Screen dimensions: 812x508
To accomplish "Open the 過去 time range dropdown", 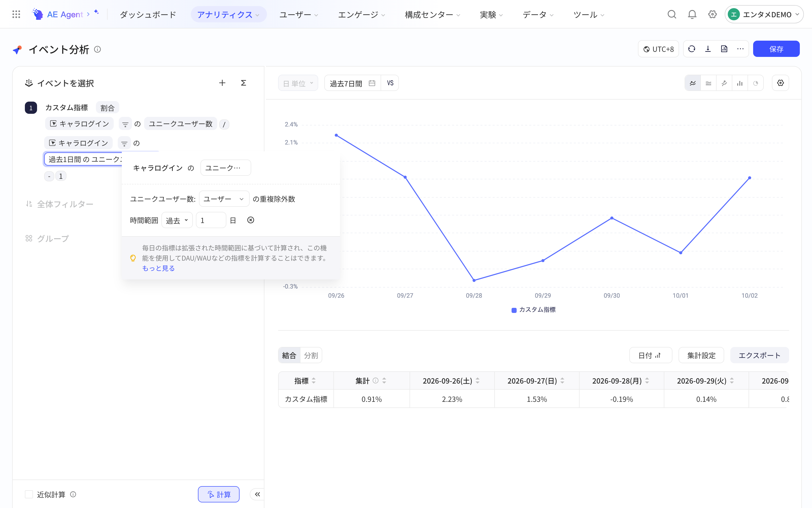I will pos(177,220).
